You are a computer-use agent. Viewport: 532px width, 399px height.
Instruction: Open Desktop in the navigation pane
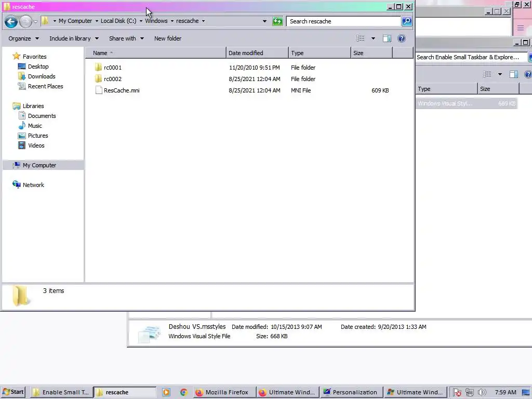coord(38,66)
